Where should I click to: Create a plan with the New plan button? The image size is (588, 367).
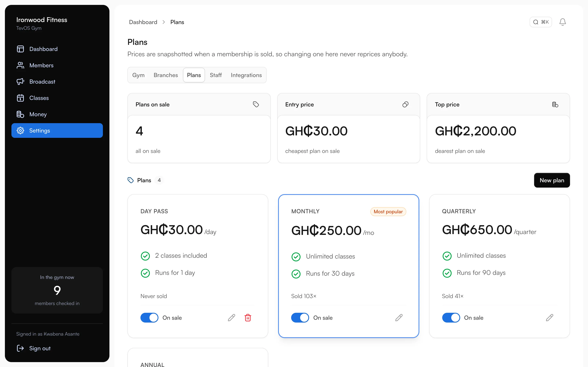552,180
